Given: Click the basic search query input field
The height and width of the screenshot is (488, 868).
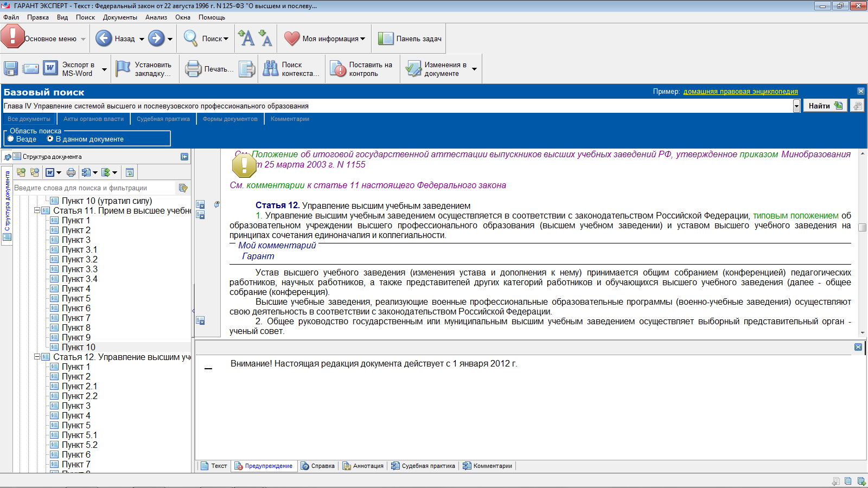Looking at the screenshot, I should point(397,106).
